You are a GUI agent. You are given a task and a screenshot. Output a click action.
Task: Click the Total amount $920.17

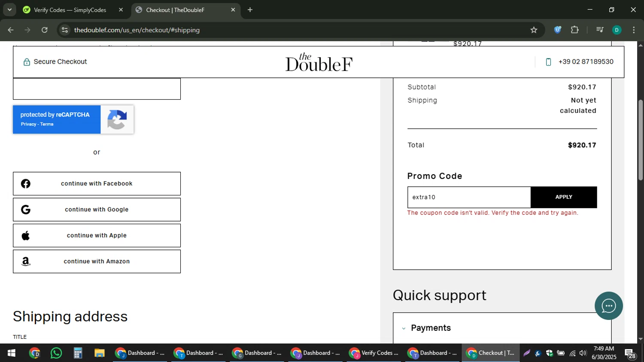click(x=582, y=145)
